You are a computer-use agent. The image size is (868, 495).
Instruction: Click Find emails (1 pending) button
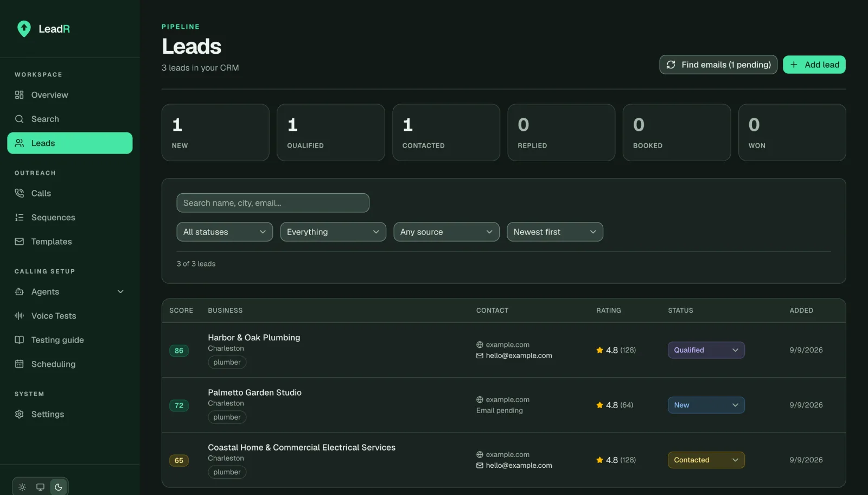tap(718, 65)
